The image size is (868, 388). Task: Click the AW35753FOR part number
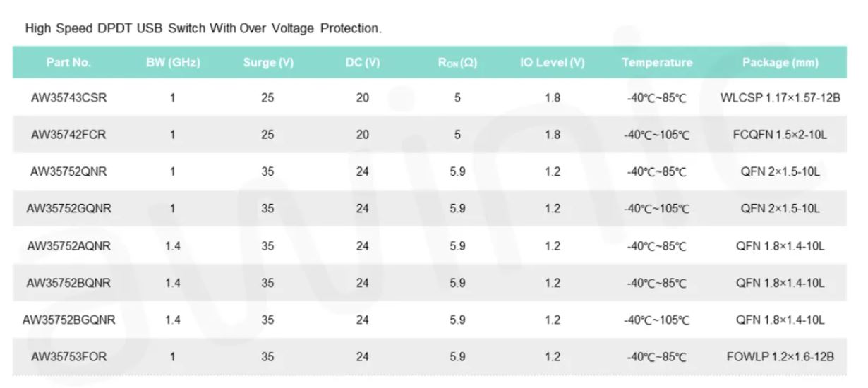click(x=68, y=357)
